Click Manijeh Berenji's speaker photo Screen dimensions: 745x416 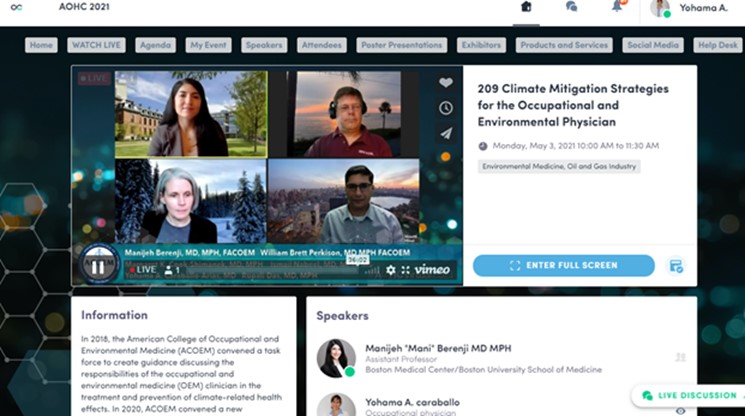click(336, 358)
